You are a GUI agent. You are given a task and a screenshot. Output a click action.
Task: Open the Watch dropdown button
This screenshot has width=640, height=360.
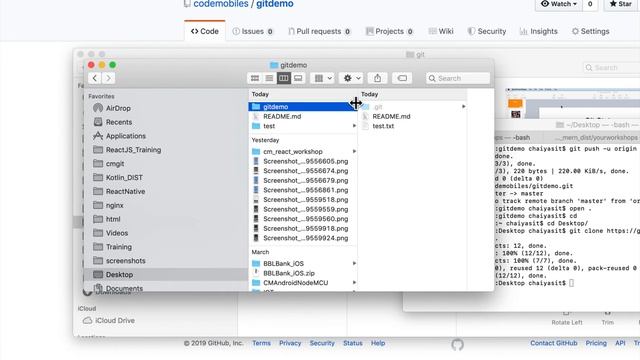(x=559, y=4)
